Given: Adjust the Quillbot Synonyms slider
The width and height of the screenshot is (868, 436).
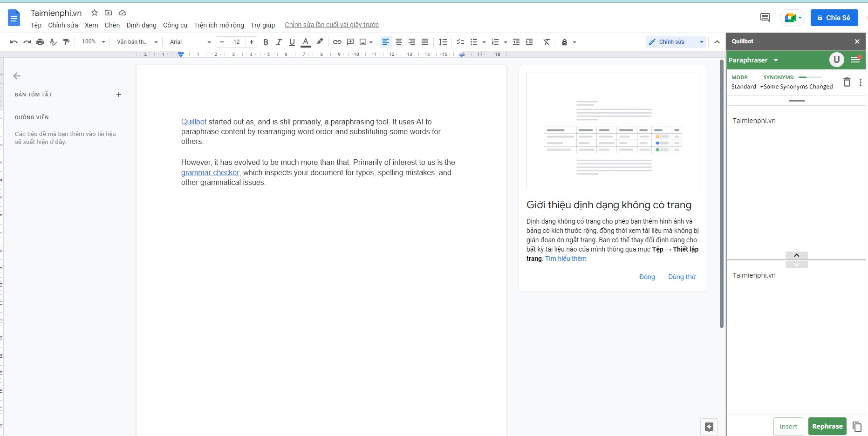Looking at the screenshot, I should [810, 77].
